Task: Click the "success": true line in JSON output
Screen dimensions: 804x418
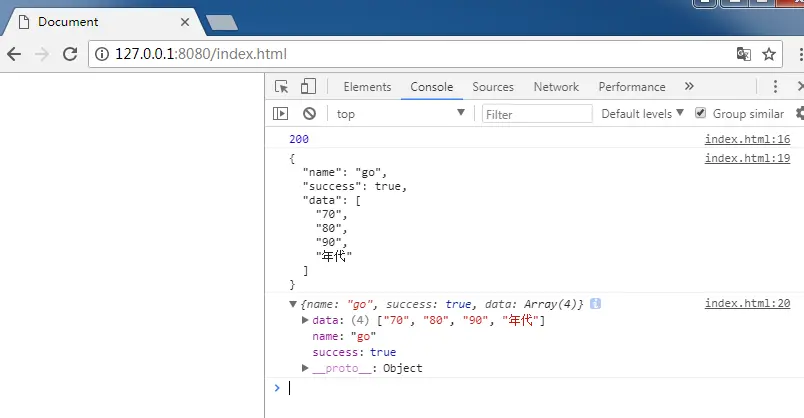Action: [355, 186]
